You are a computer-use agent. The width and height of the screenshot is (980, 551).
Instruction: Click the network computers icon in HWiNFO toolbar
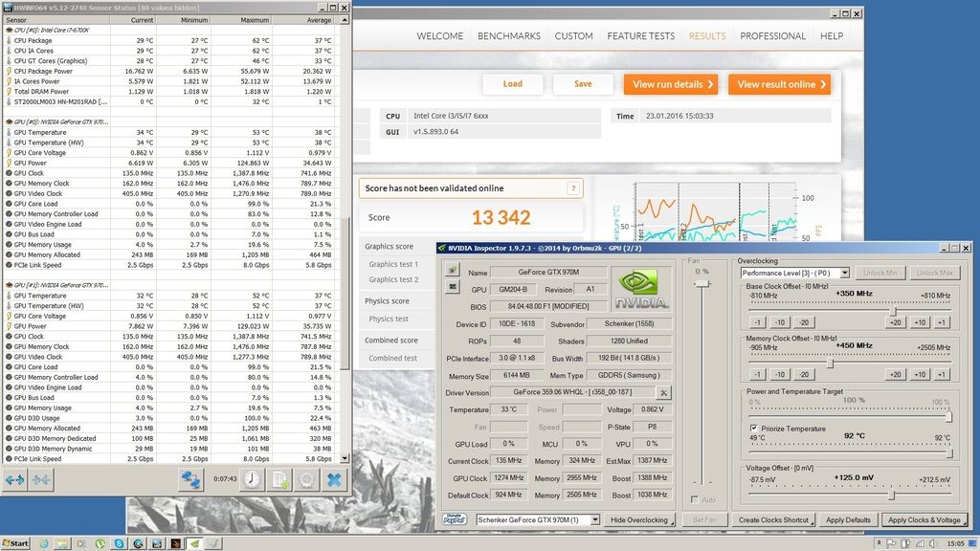190,480
